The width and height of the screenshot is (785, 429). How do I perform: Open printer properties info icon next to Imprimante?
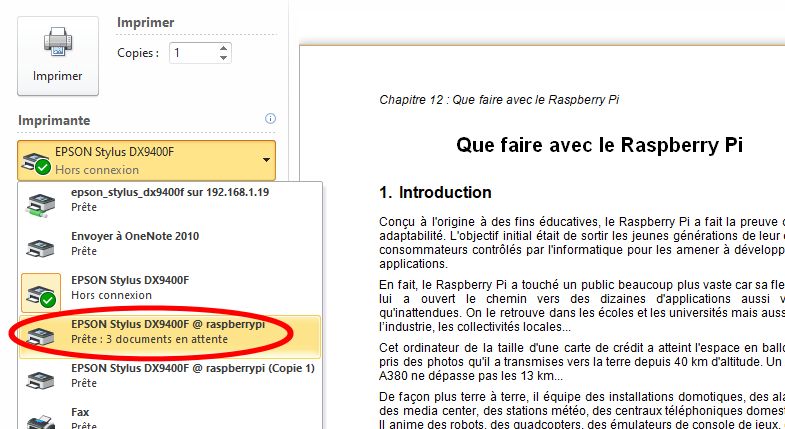270,119
